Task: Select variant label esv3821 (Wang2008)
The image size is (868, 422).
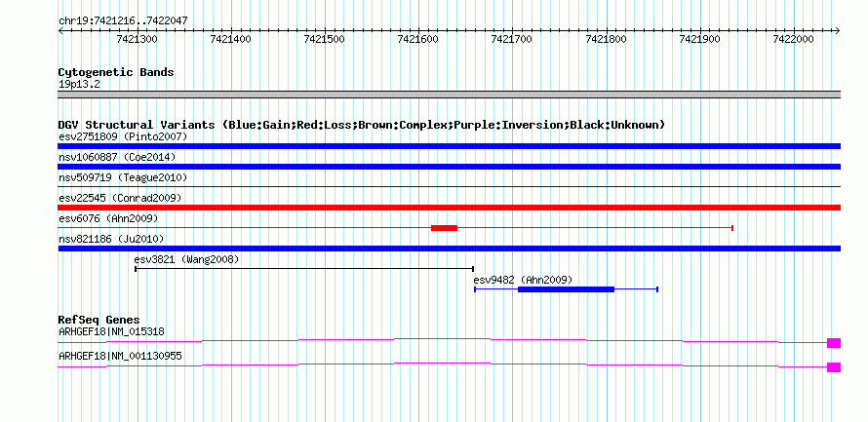Action: click(186, 259)
